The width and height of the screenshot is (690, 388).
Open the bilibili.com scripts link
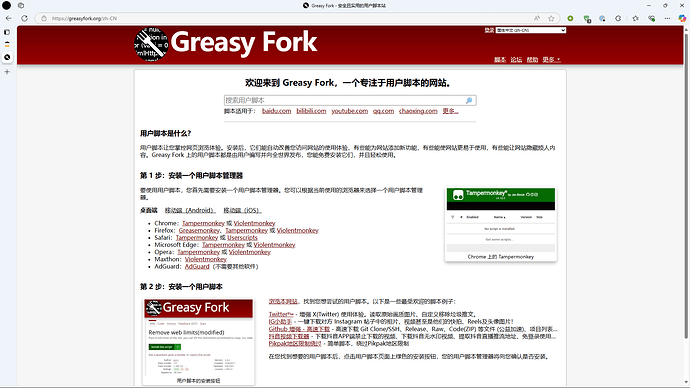311,111
